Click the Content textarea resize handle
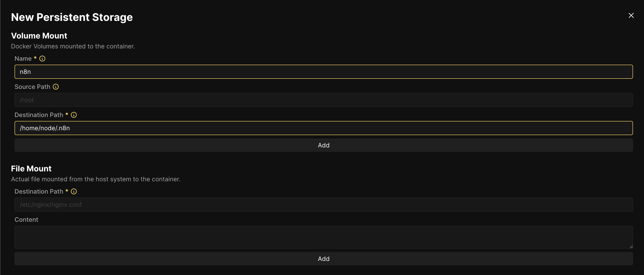 631,247
